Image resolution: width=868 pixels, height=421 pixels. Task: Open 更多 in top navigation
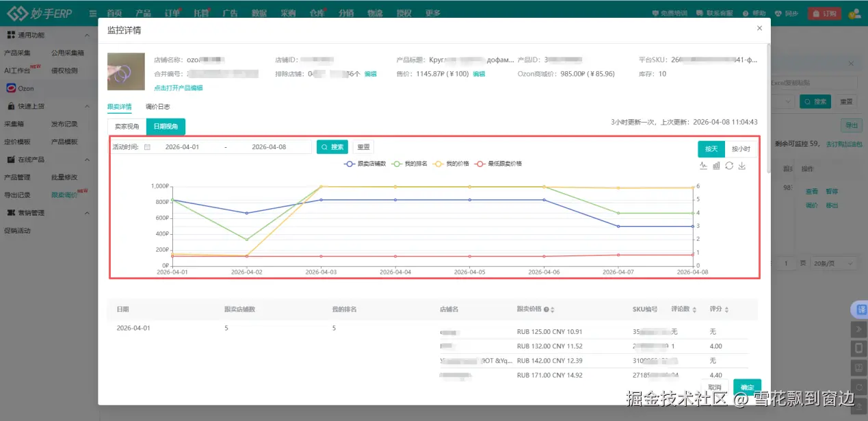(433, 13)
